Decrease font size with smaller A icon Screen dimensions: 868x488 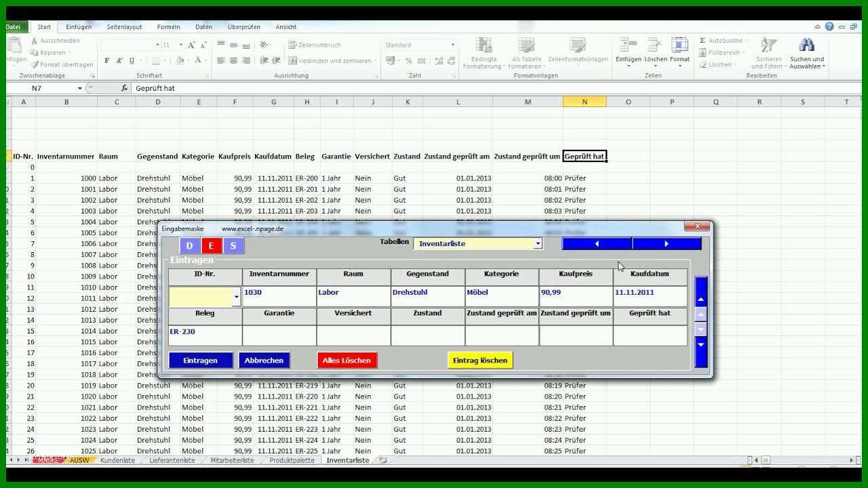(203, 45)
